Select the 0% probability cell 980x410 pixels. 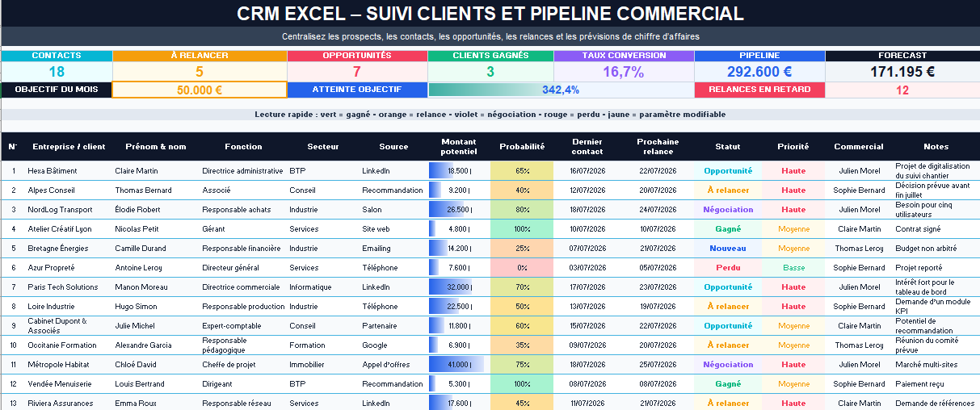pyautogui.click(x=522, y=268)
